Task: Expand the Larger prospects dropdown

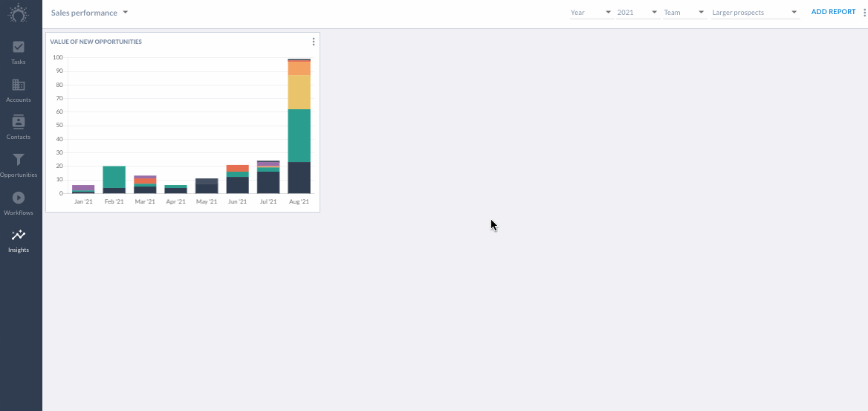Action: click(755, 12)
